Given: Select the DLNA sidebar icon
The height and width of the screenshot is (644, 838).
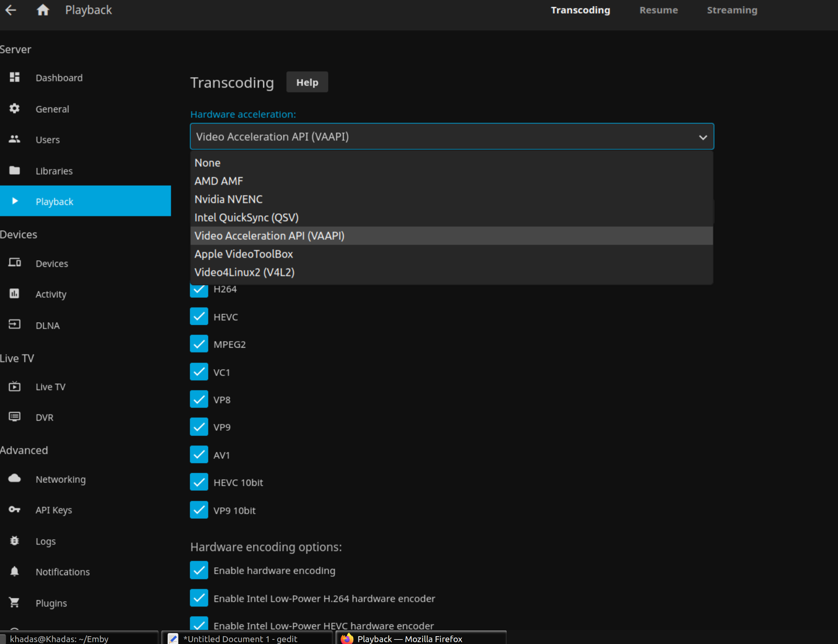Looking at the screenshot, I should [14, 324].
